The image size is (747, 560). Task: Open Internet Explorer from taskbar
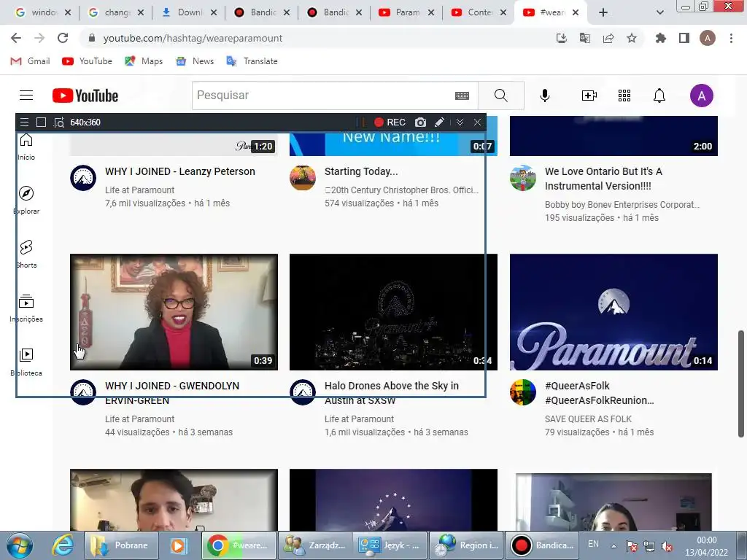click(63, 545)
